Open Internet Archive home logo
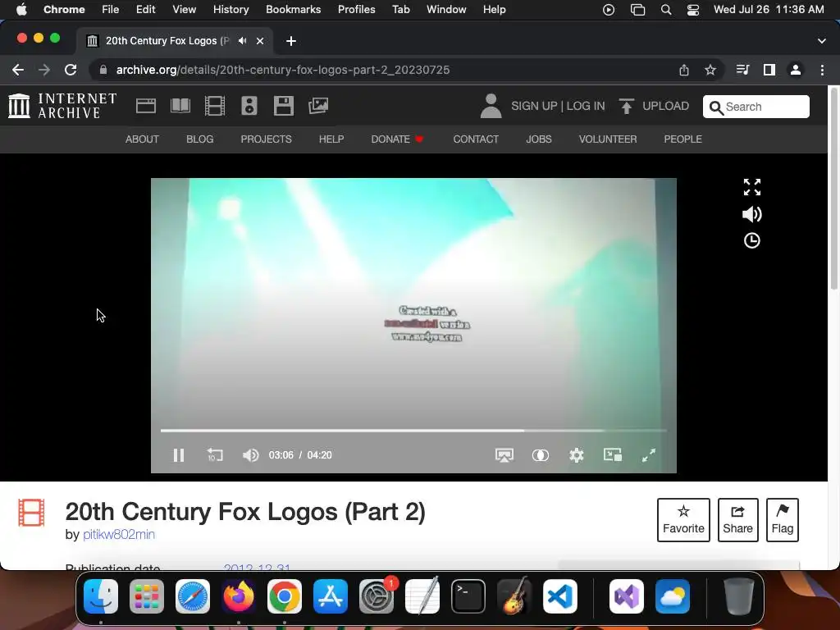This screenshot has height=630, width=840. pos(62,106)
